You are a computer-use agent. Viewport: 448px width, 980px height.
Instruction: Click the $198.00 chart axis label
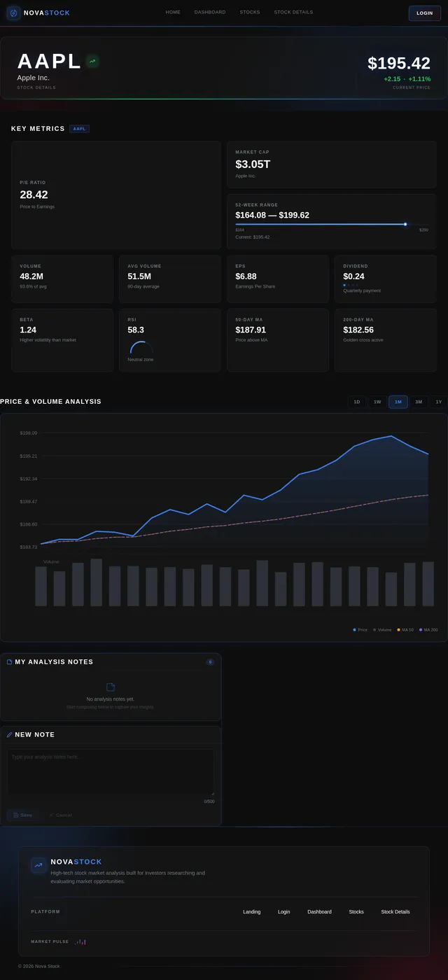tap(29, 433)
